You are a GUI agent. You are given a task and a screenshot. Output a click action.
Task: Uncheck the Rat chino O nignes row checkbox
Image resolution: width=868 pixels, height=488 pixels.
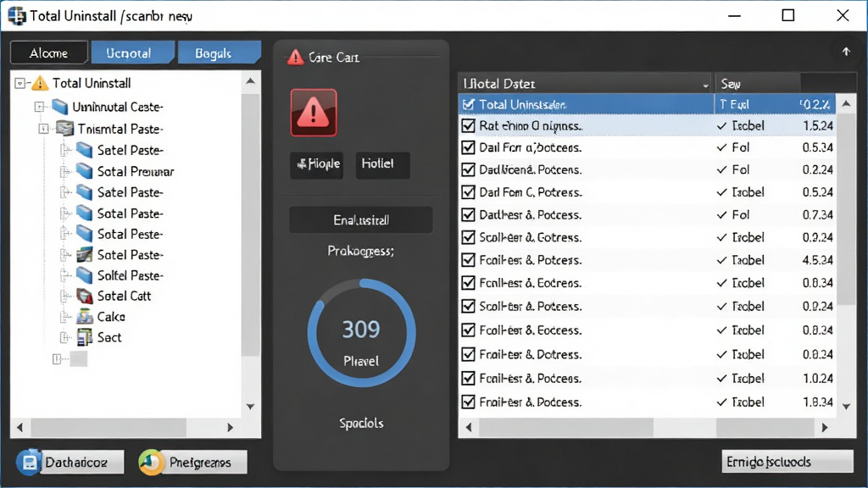(x=468, y=125)
